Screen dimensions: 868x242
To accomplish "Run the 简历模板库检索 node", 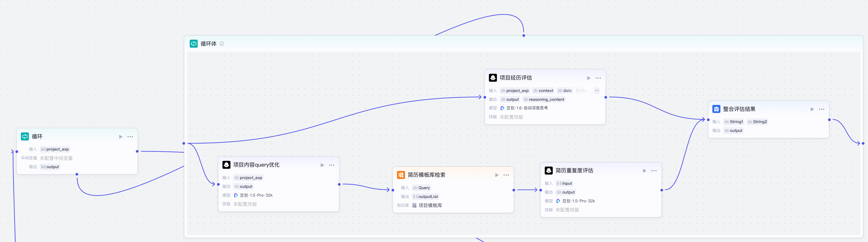I will point(497,175).
